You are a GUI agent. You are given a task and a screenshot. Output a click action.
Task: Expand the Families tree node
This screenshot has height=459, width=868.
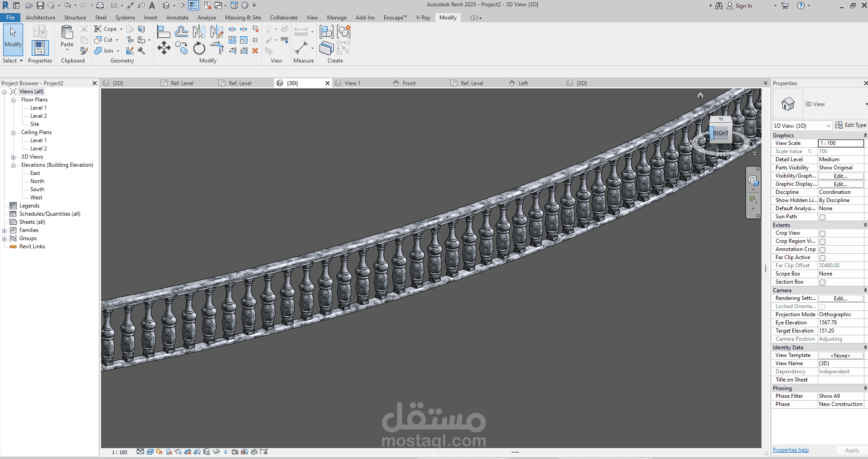[5, 231]
